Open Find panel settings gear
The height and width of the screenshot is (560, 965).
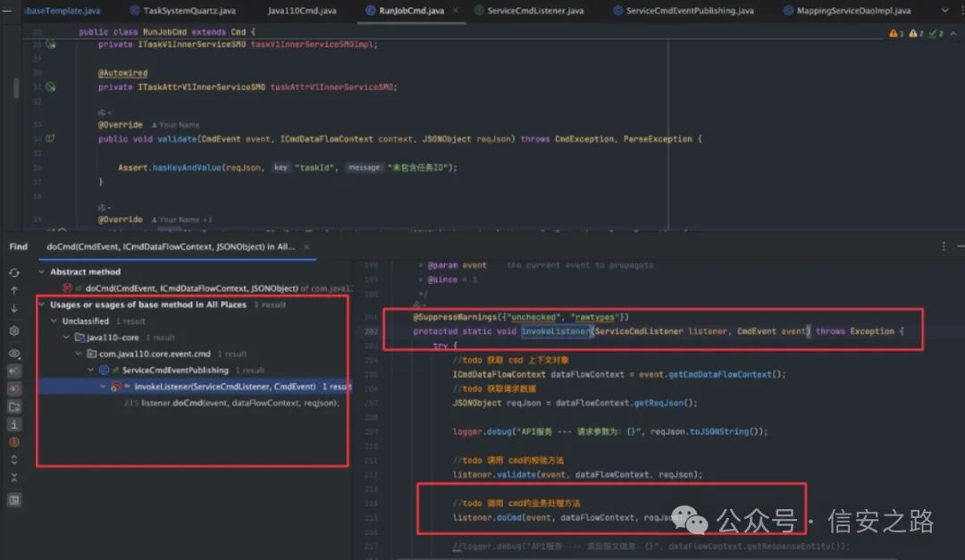(14, 330)
